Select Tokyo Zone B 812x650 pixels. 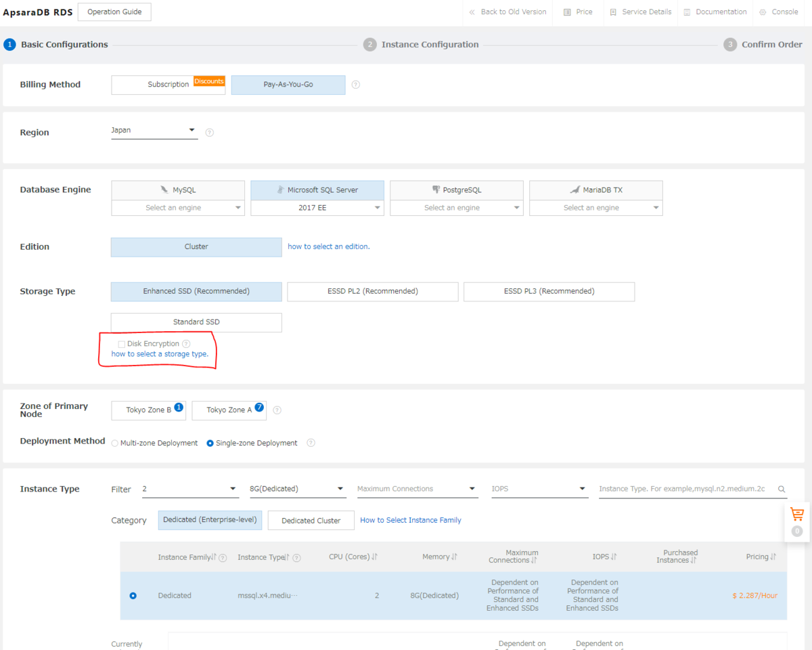[149, 410]
